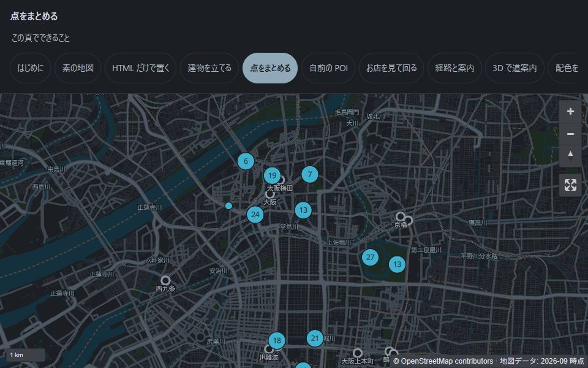Enter fullscreen map mode
This screenshot has width=588, height=368.
[570, 185]
